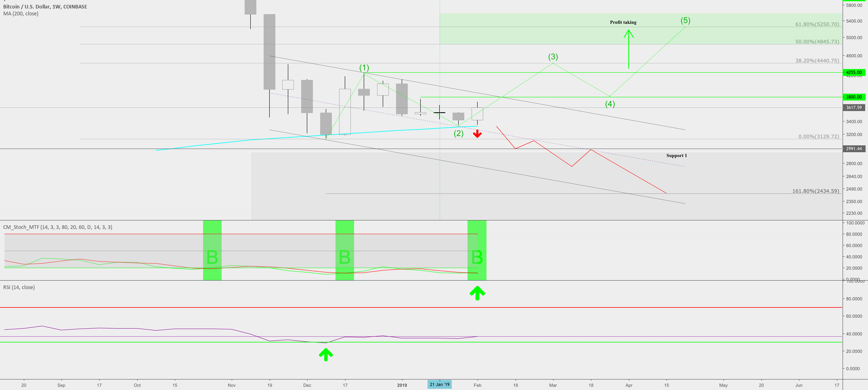Select the middle B marker in the Stoch panel
The image size is (868, 390).
pos(344,256)
